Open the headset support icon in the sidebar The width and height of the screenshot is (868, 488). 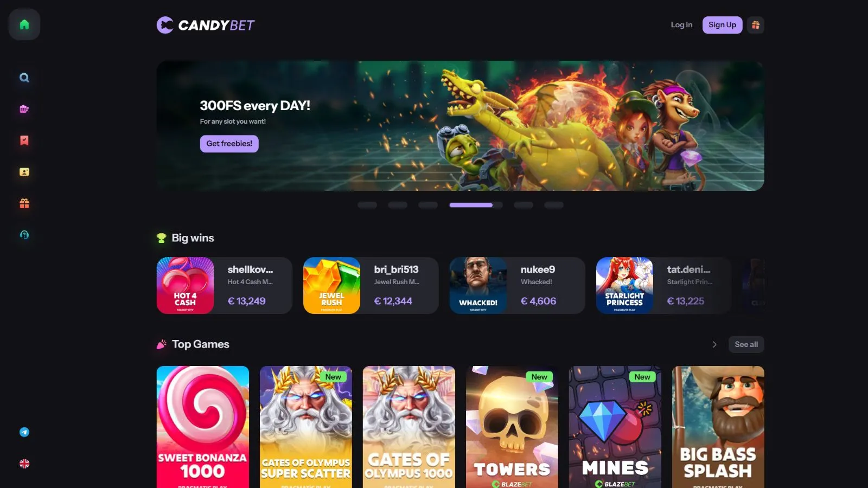tap(24, 235)
